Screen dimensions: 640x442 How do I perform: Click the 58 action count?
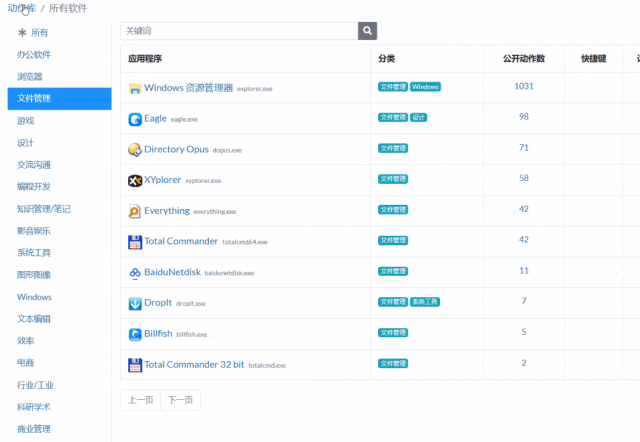(x=524, y=178)
